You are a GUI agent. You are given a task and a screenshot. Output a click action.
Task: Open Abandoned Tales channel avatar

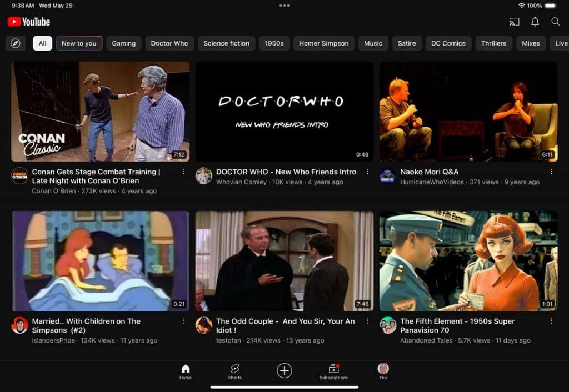click(387, 325)
